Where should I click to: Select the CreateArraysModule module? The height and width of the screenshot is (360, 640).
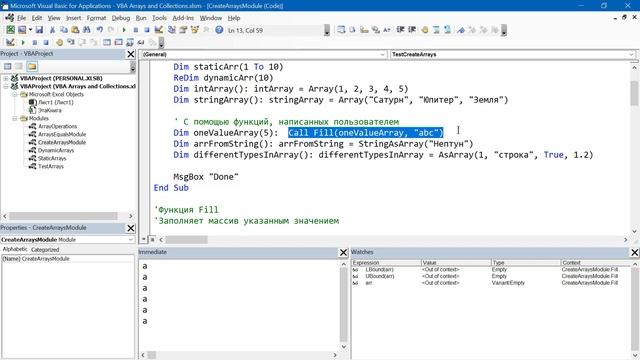tap(62, 142)
